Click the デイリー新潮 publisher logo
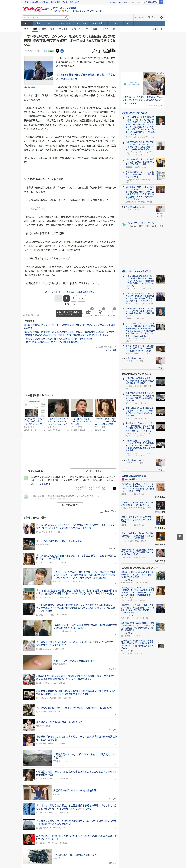Screen dimensions: 186x868 [x=104, y=51]
